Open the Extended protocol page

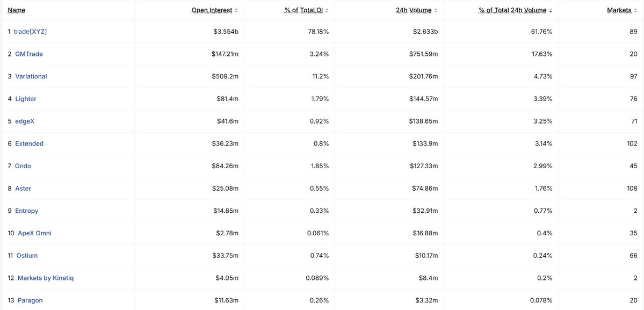(x=29, y=143)
